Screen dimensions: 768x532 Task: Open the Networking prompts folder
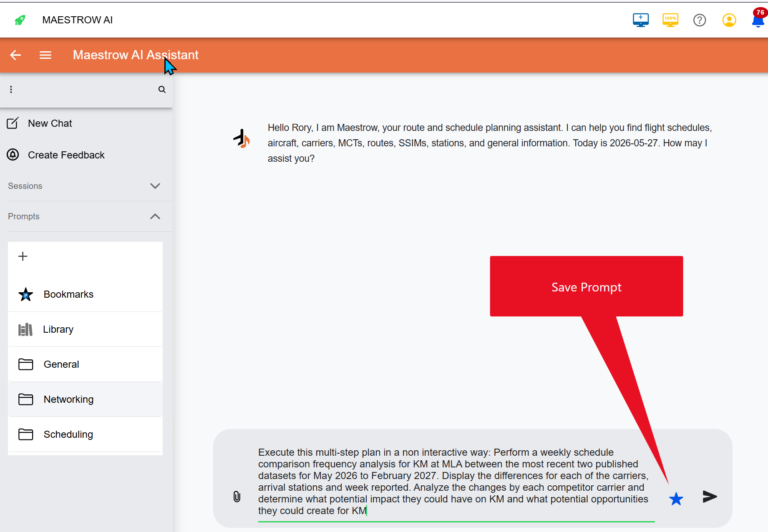(x=85, y=399)
